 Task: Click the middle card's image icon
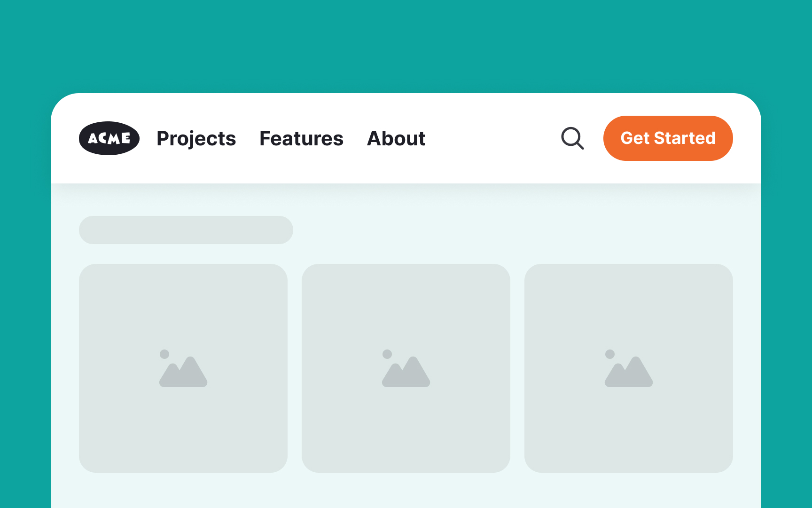406,368
